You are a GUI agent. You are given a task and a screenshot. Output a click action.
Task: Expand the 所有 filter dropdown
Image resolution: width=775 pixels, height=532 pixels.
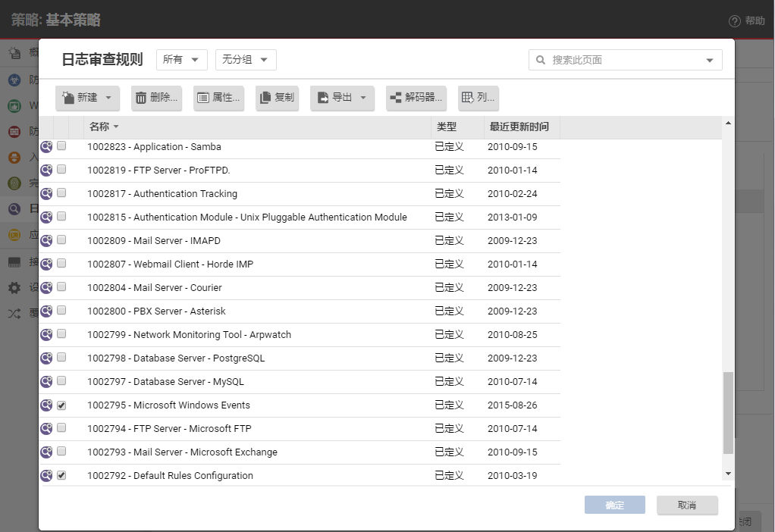click(181, 60)
